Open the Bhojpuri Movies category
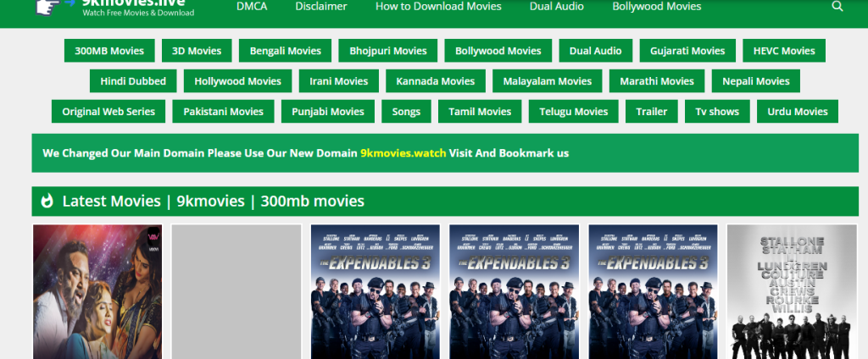This screenshot has width=868, height=359. (388, 50)
